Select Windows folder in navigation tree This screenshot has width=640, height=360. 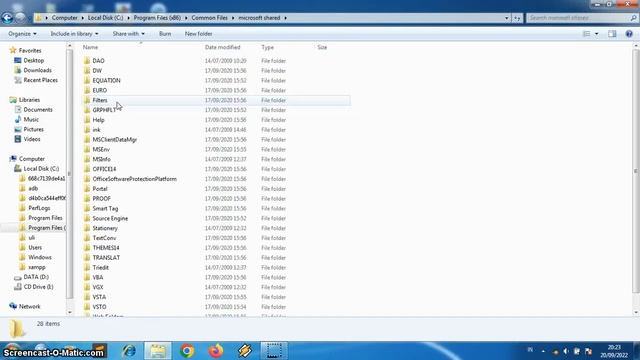coord(40,257)
